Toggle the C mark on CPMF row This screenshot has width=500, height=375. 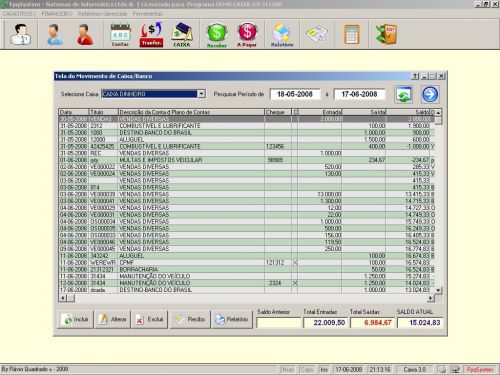pos(295,263)
